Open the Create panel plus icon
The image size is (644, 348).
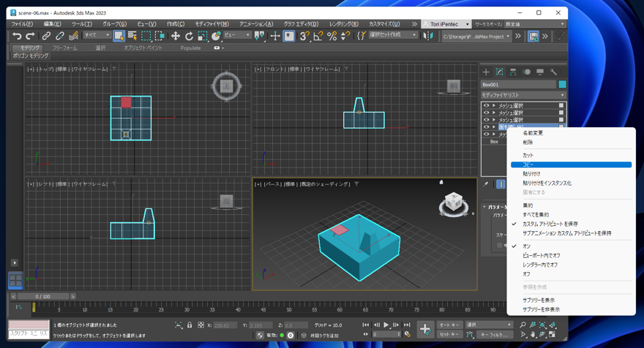click(486, 72)
